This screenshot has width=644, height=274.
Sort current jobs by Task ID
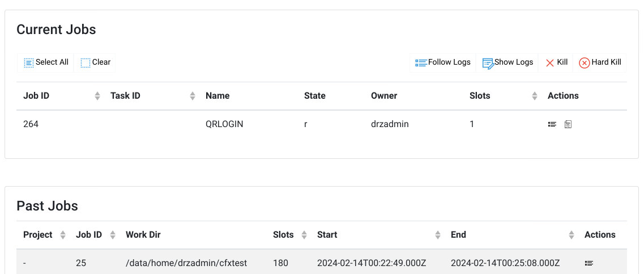193,96
